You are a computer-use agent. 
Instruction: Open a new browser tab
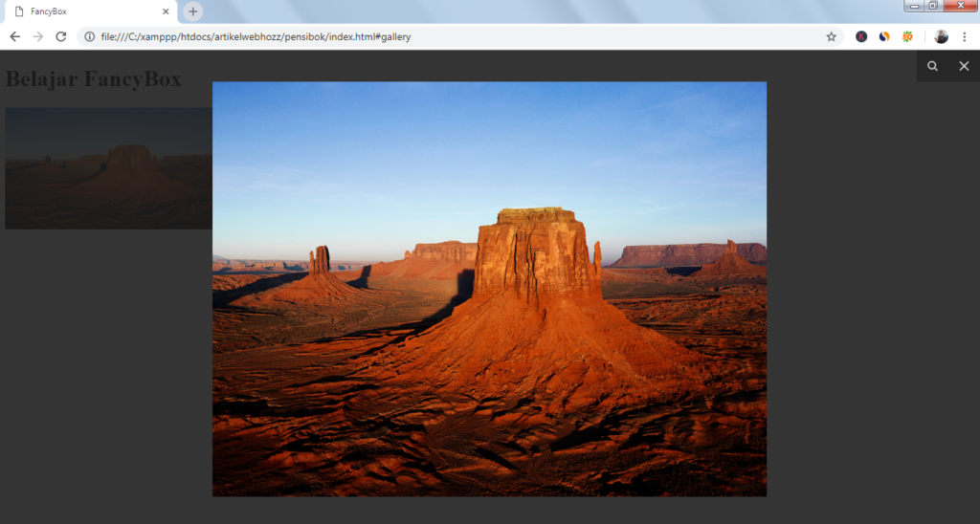193,11
